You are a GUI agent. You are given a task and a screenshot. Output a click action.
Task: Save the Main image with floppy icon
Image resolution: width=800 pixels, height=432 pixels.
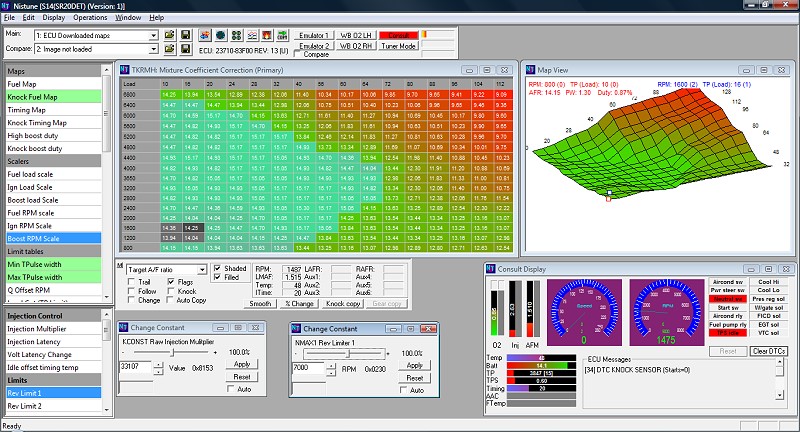tap(186, 35)
